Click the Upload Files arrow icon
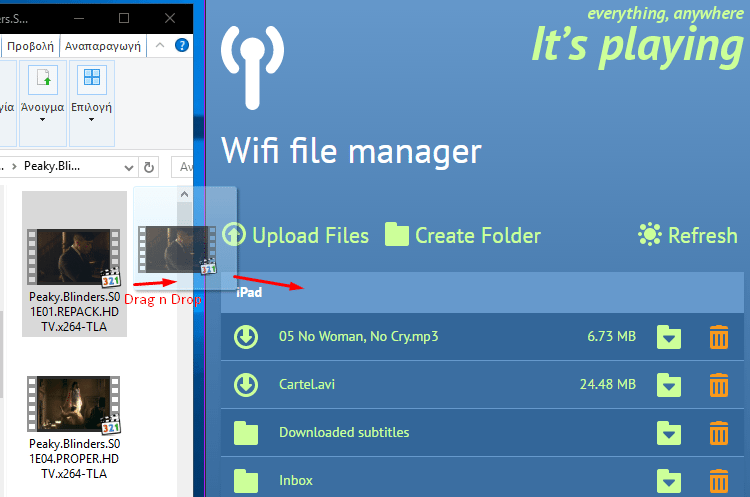 point(234,234)
